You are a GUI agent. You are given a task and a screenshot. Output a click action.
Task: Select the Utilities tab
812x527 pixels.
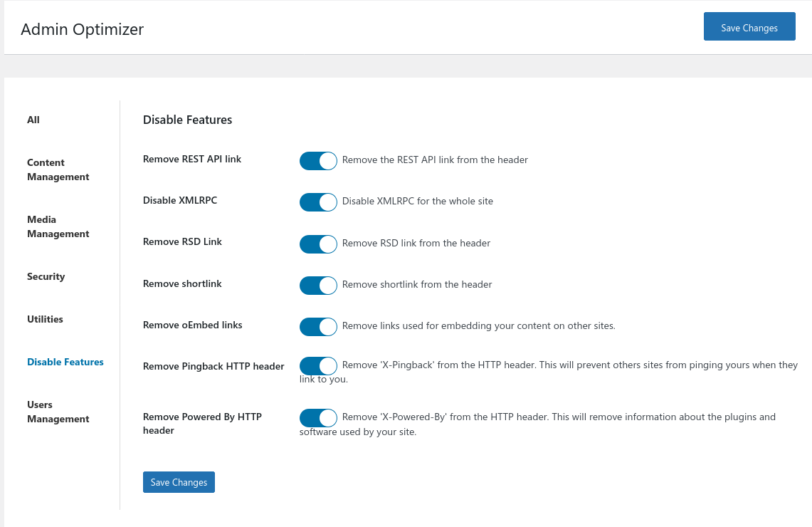point(46,319)
